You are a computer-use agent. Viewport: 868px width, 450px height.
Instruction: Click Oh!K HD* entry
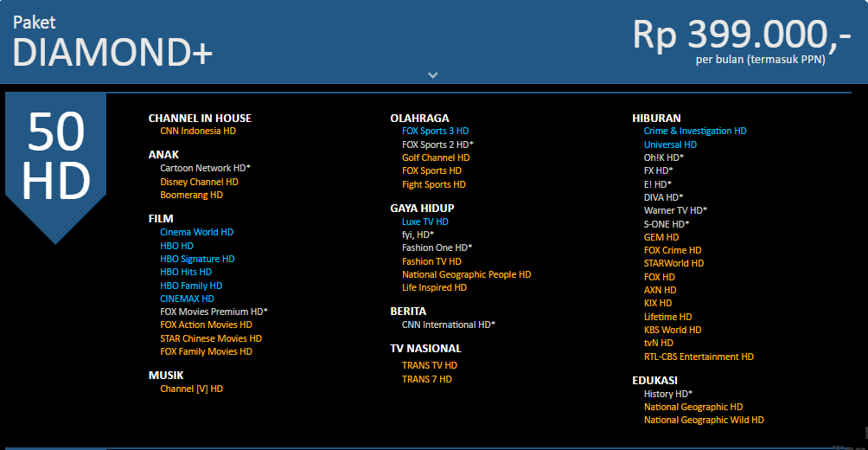[664, 158]
